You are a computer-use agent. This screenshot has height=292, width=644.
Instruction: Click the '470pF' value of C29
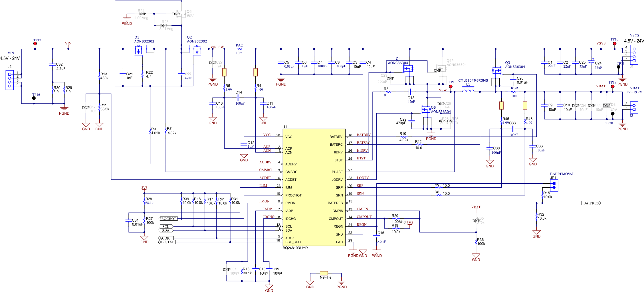[401, 123]
